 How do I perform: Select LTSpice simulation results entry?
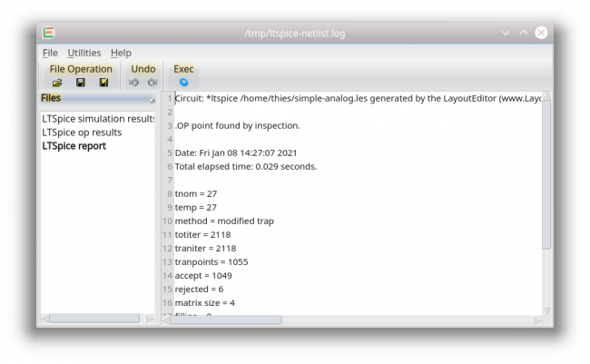98,119
